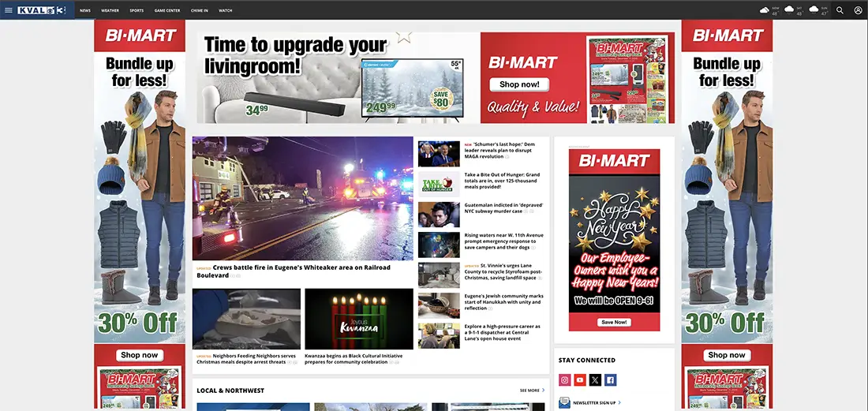Expand Local & Northwest with See More
Screen dimensions: 868x411
532,390
